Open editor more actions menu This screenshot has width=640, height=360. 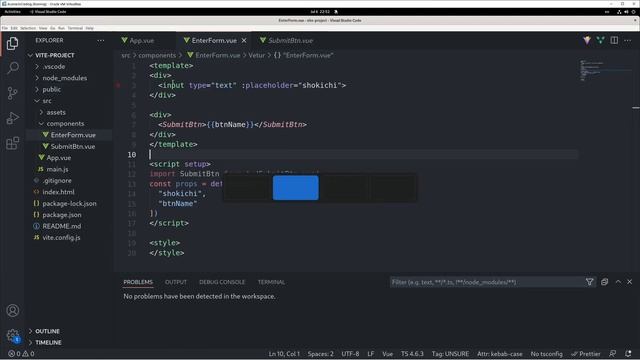point(628,40)
